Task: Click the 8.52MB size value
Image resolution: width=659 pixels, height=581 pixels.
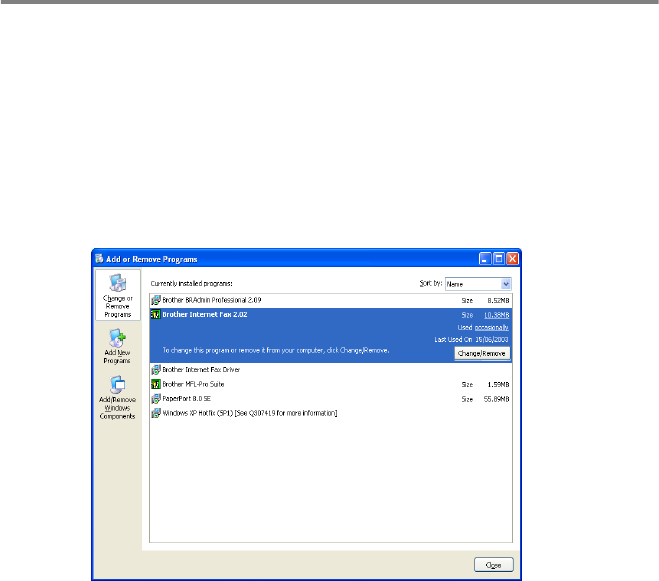Action: tap(498, 301)
